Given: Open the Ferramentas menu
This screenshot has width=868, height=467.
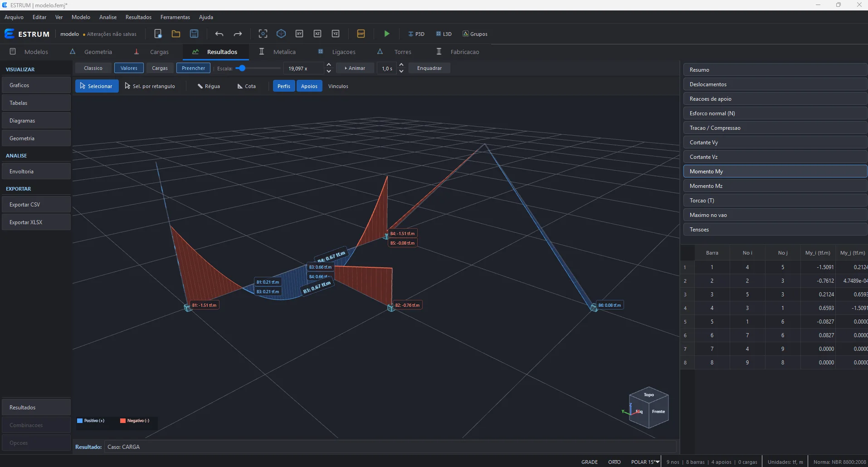Looking at the screenshot, I should click(x=175, y=17).
